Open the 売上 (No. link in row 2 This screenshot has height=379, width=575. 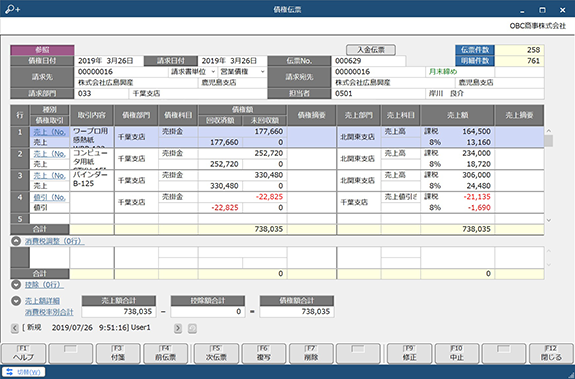tap(50, 154)
